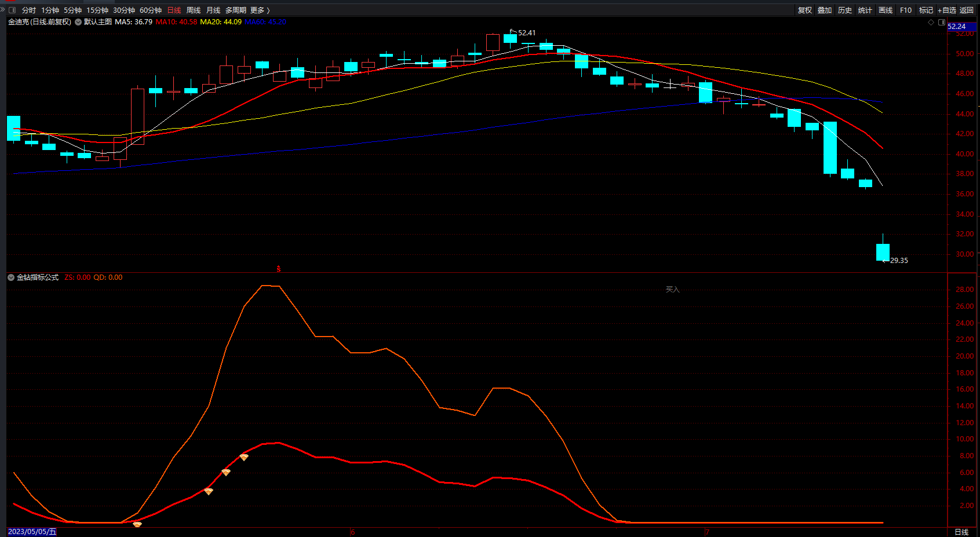Click the 日线 label at bottom-right corner
This screenshot has height=537, width=980.
961,532
